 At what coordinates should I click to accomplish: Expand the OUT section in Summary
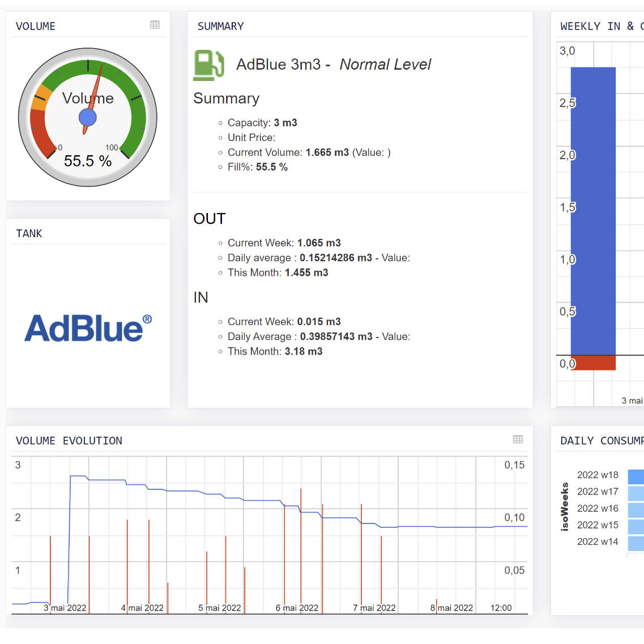[x=210, y=219]
